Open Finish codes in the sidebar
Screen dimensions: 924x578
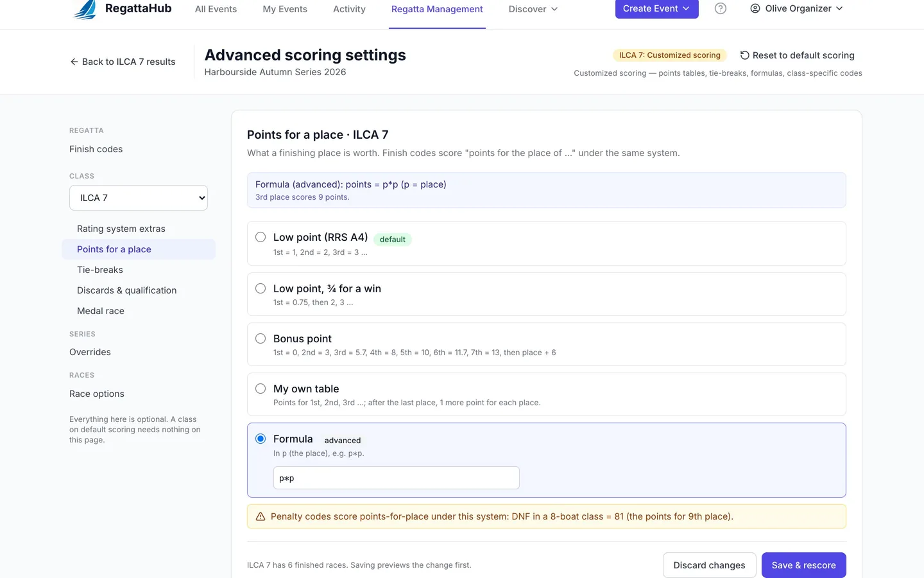pyautogui.click(x=96, y=149)
